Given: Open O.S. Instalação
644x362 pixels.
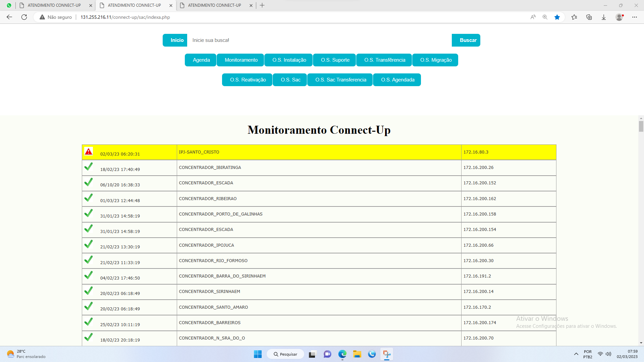Looking at the screenshot, I should (x=288, y=60).
